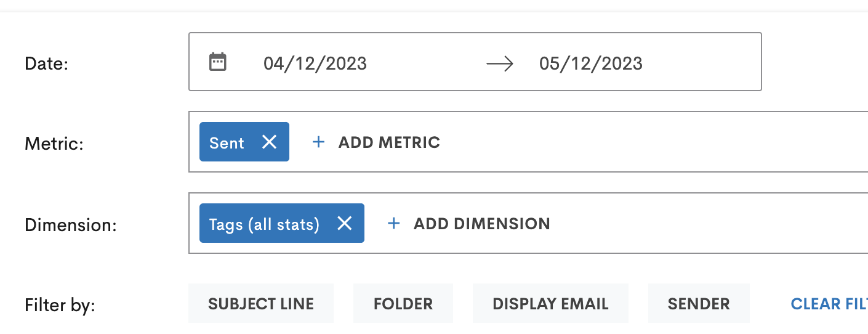868x334 pixels.
Task: Choose the DISPLAY EMAIL filter
Action: click(550, 303)
